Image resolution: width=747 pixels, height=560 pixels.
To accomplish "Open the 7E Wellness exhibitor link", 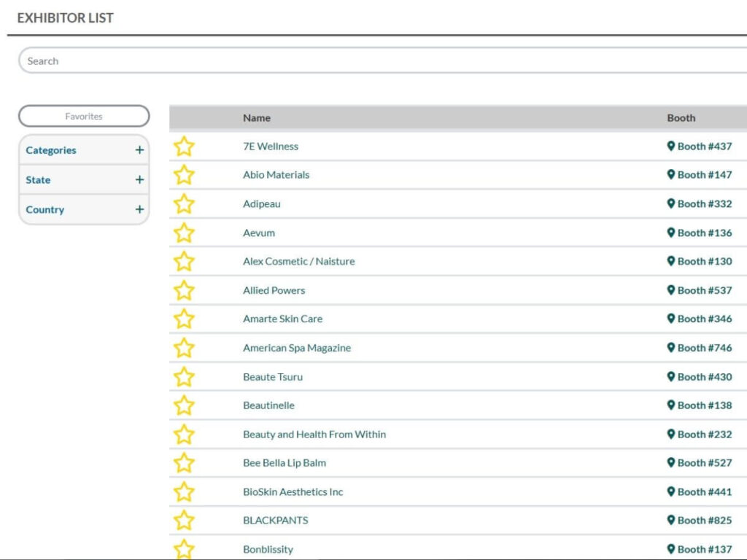I will 271,146.
